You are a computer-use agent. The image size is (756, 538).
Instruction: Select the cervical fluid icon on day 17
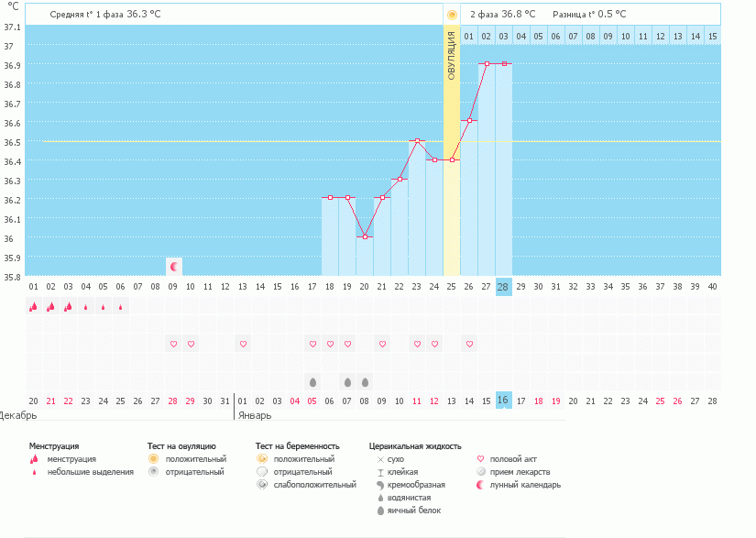coord(312,381)
